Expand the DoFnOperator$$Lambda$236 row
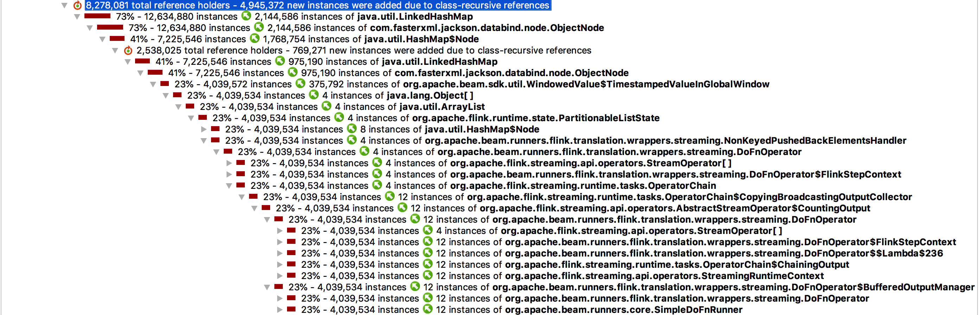The image size is (980, 315). tap(280, 253)
